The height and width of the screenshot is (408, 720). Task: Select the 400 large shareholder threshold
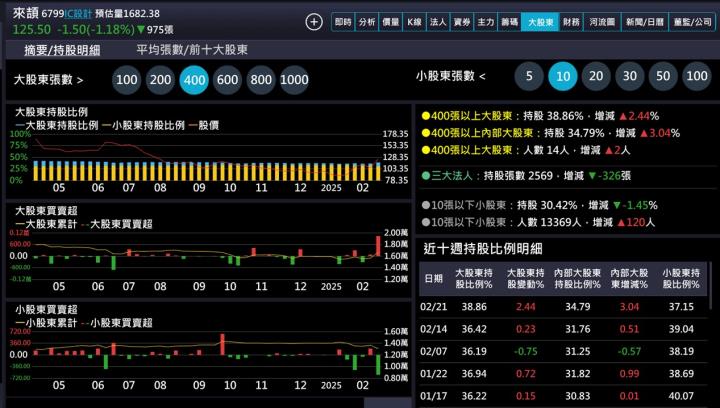194,80
